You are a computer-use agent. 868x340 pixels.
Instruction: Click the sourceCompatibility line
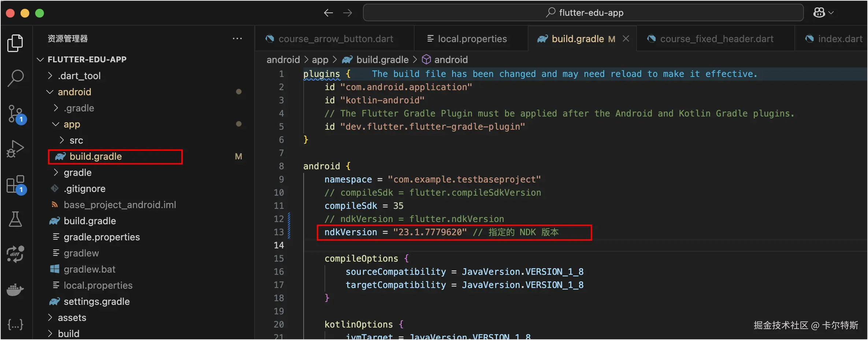pos(464,272)
